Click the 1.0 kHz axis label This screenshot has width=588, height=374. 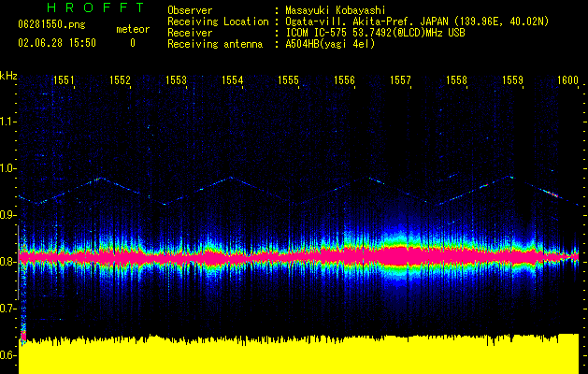coord(7,168)
